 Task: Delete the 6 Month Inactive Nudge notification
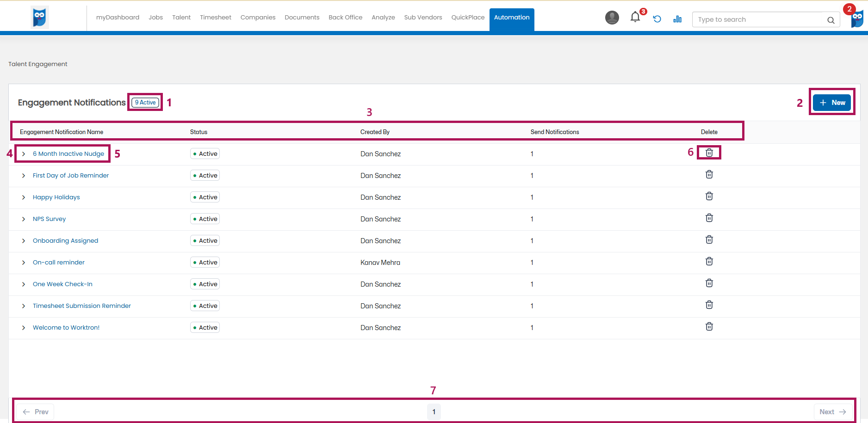(709, 153)
